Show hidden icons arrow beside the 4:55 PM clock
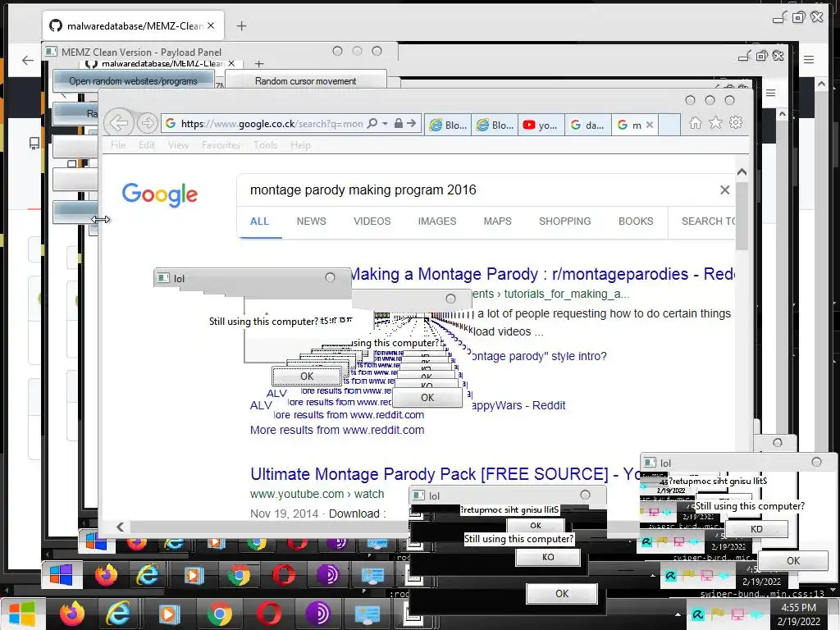Image resolution: width=840 pixels, height=630 pixels. (x=678, y=614)
